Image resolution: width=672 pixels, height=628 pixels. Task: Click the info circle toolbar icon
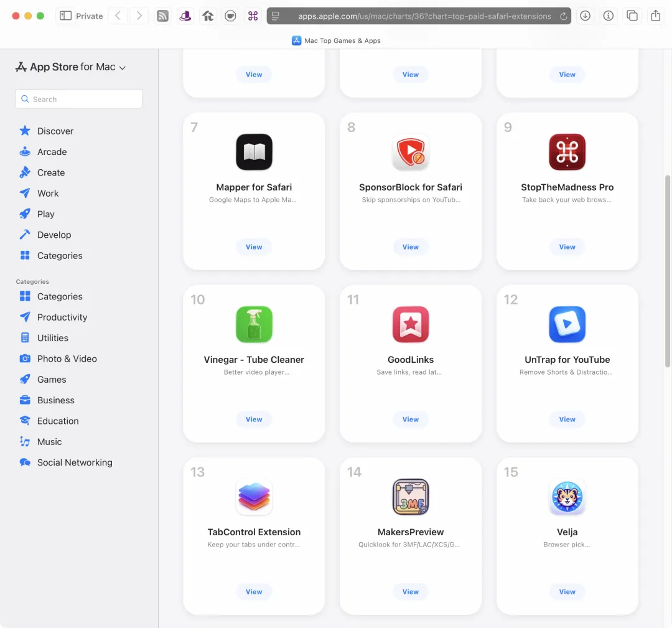[608, 16]
